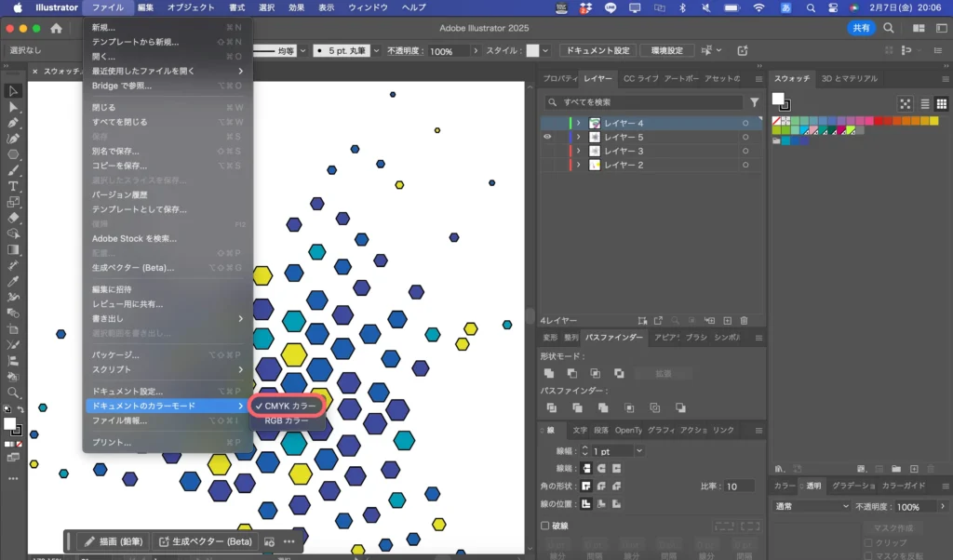The height and width of the screenshot is (560, 953).
Task: Choose the Eraser tool
Action: 13,218
